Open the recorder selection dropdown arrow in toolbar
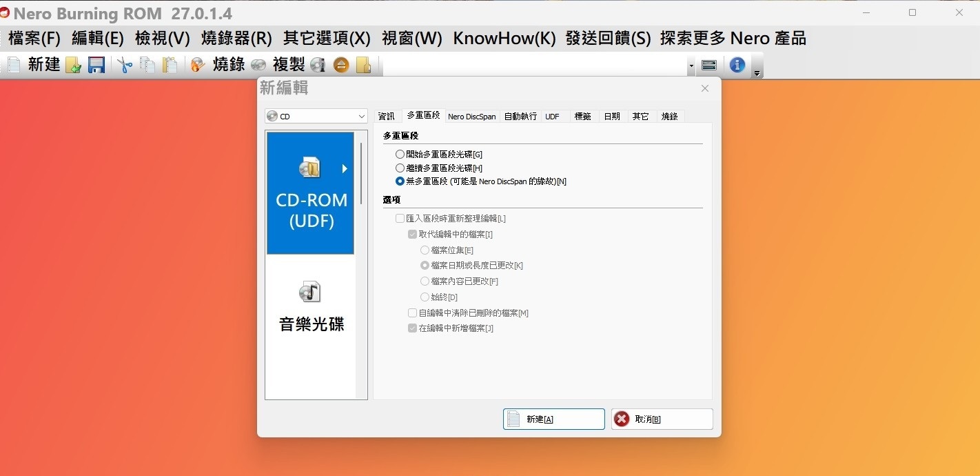Image resolution: width=980 pixels, height=476 pixels. [691, 66]
